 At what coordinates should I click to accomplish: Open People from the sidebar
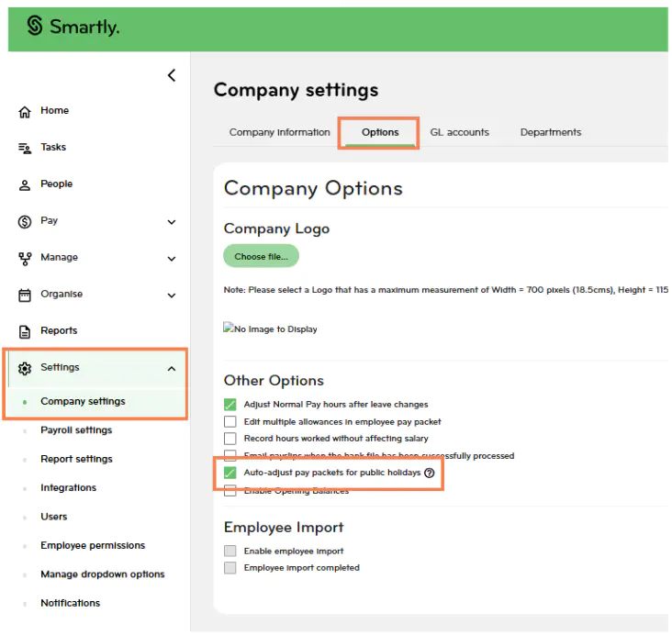pos(56,184)
